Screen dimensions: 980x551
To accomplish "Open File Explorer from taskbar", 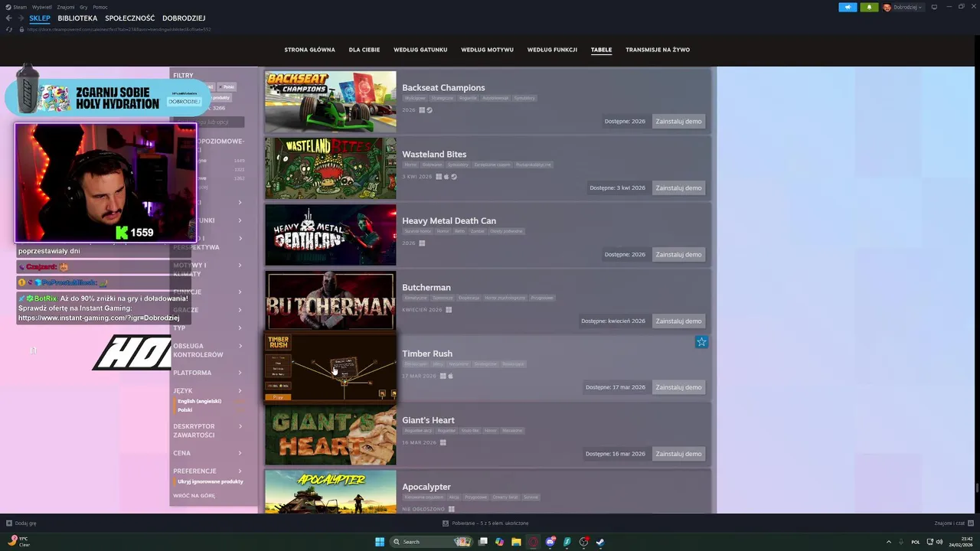I will click(516, 542).
